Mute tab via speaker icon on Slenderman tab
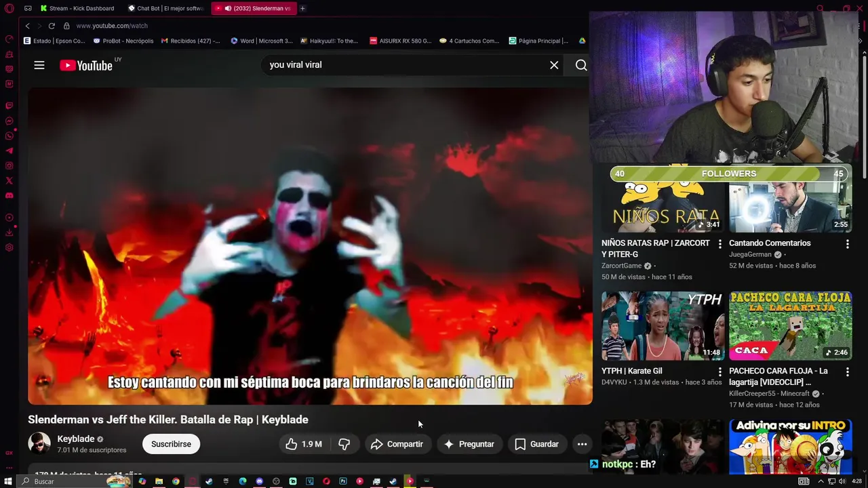The image size is (868, 488). pos(228,8)
